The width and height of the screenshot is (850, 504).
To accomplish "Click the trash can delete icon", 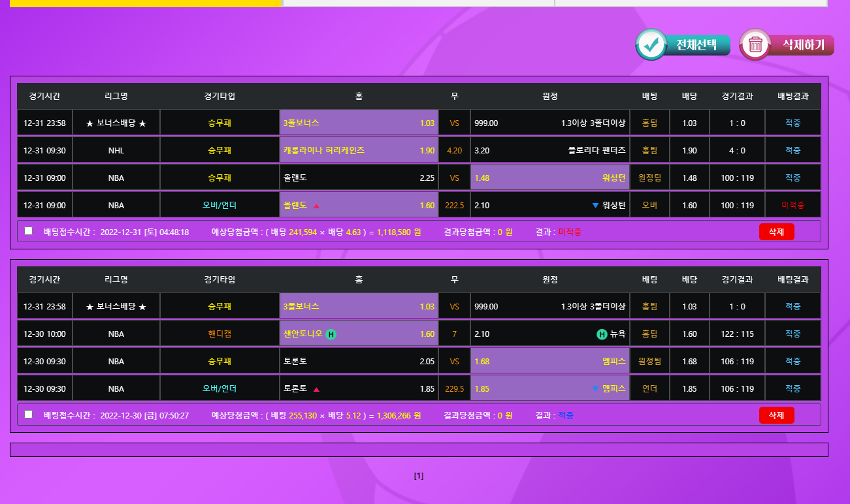I will tap(755, 44).
